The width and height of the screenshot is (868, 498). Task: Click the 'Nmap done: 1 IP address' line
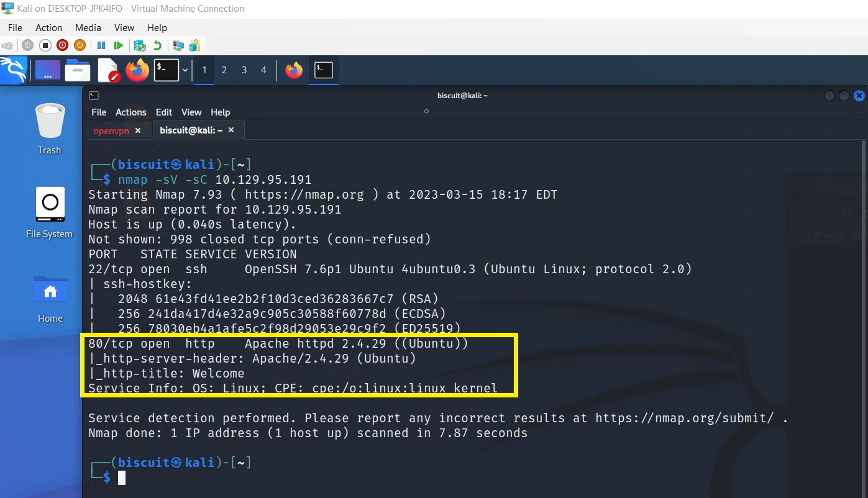[308, 433]
